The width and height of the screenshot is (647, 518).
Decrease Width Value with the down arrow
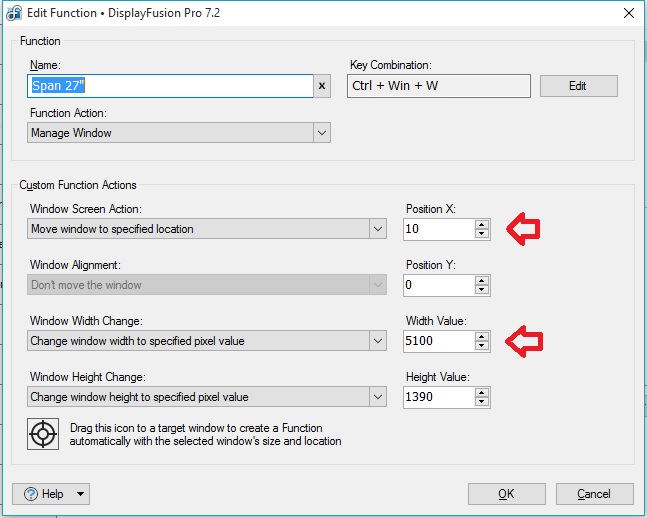point(482,346)
